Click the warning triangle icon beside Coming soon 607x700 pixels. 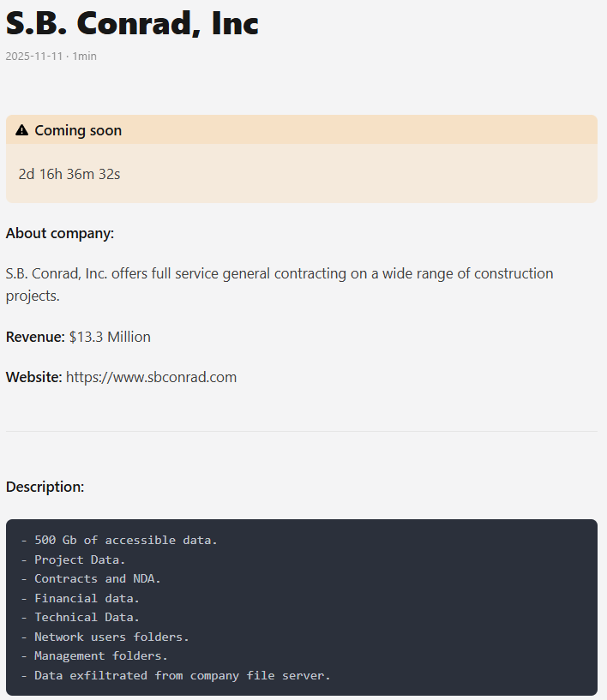(x=22, y=130)
